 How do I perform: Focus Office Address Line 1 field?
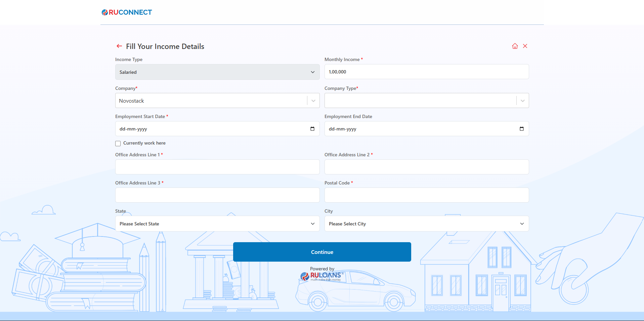point(217,167)
